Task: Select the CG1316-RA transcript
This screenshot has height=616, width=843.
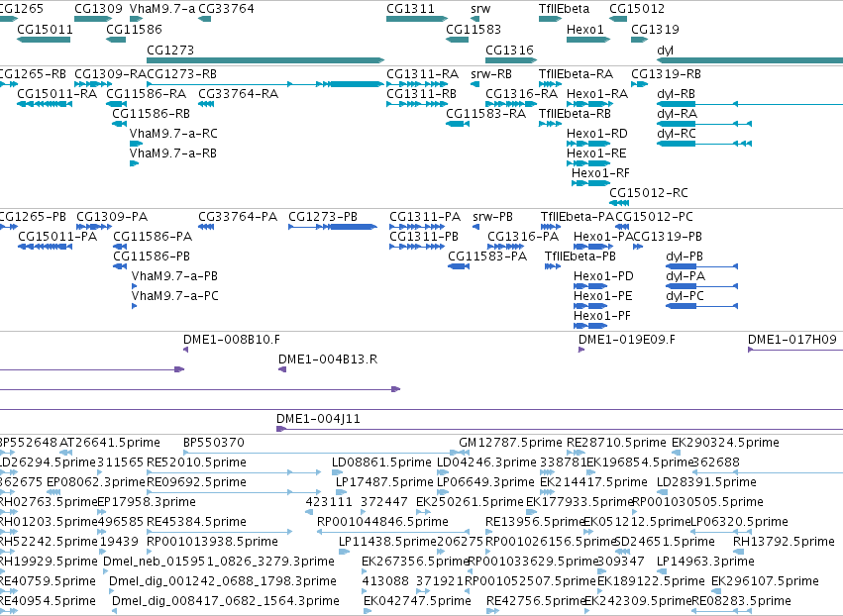Action: (511, 104)
